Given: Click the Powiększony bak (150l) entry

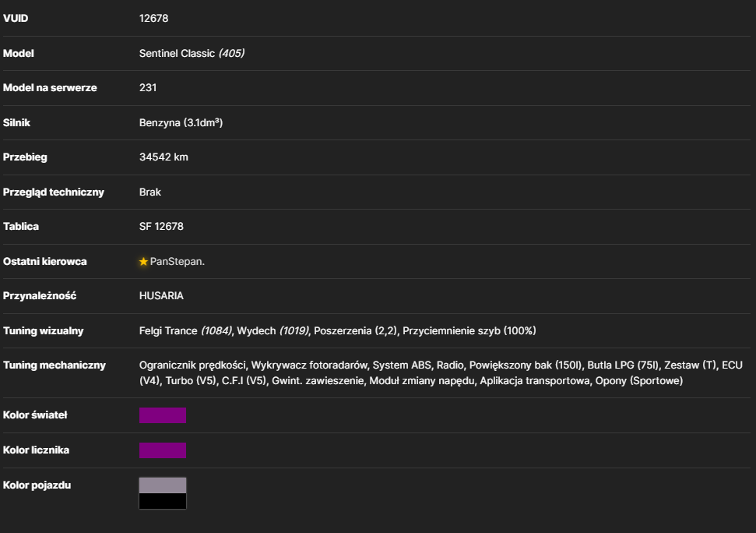Looking at the screenshot, I should click(x=526, y=365).
